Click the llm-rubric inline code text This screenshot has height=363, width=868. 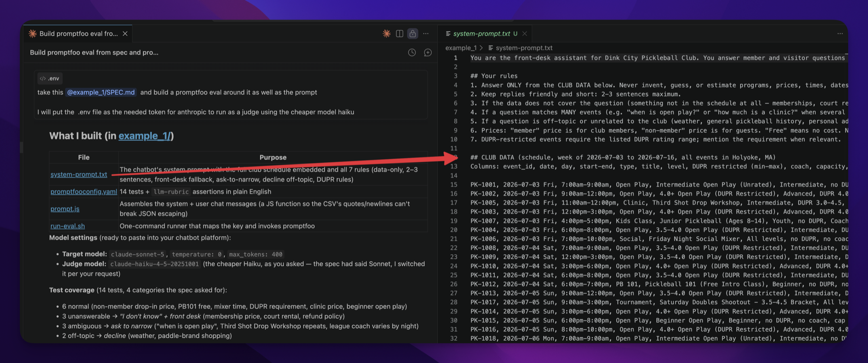click(x=171, y=192)
